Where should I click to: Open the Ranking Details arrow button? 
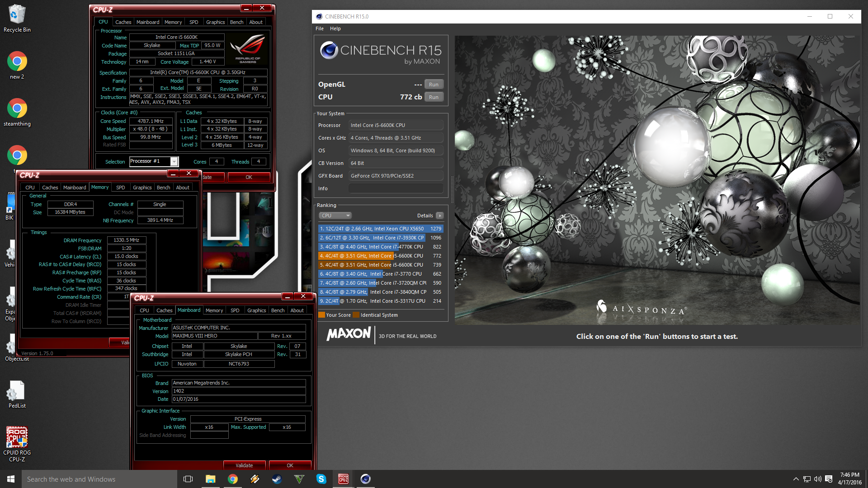click(x=439, y=216)
